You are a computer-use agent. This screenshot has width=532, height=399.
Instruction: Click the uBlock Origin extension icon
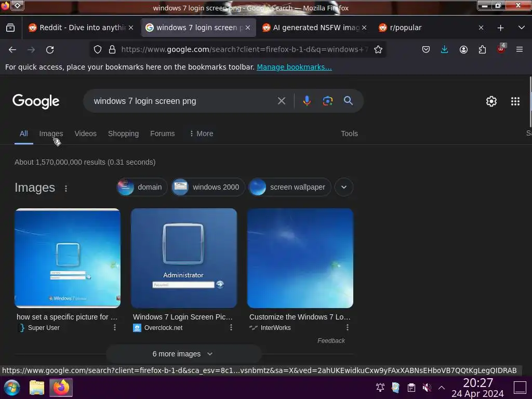point(501,49)
